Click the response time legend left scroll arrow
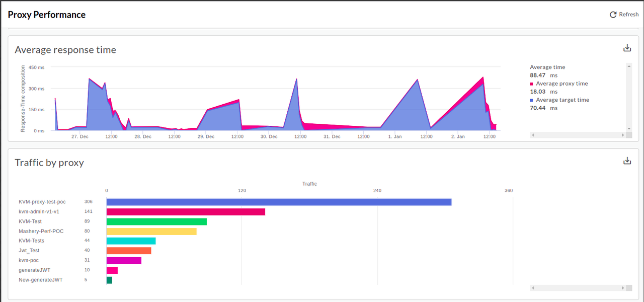This screenshot has width=644, height=302. [532, 135]
